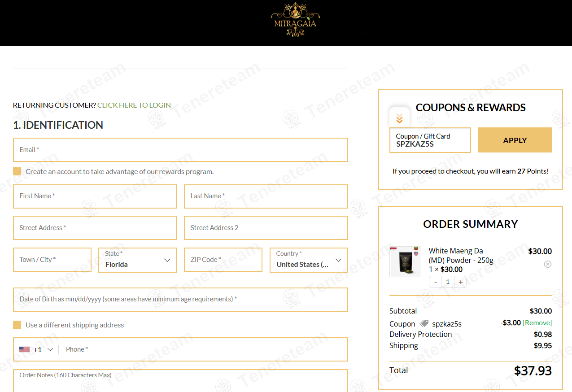Image resolution: width=572 pixels, height=392 pixels.
Task: Click the Street Address 2 field
Action: point(266,228)
